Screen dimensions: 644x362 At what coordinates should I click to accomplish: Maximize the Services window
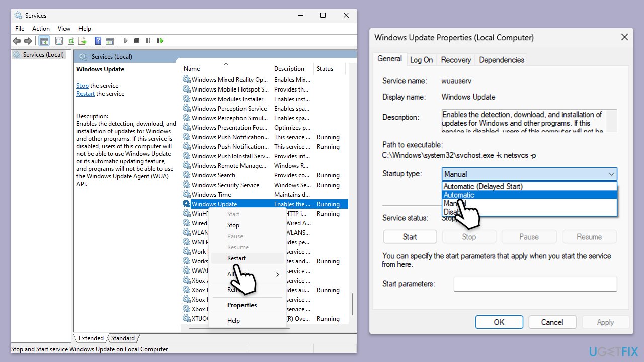click(x=323, y=16)
